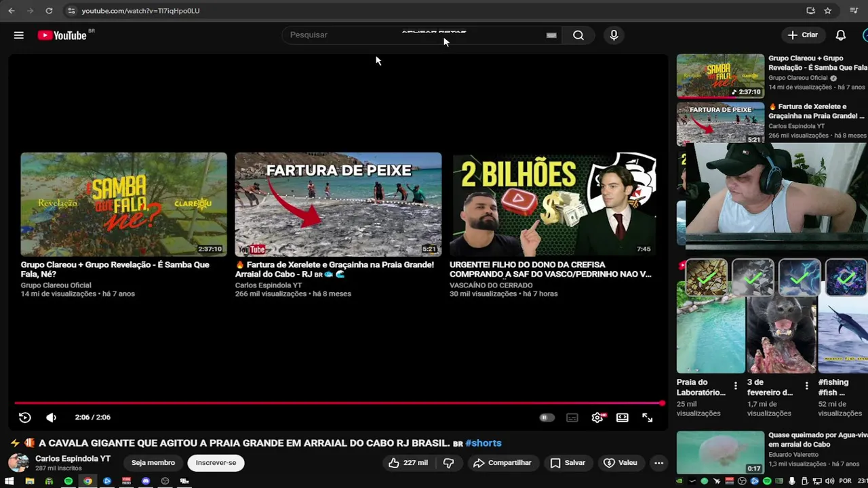This screenshot has width=868, height=488.
Task: Open title 'URGENTE! FILHO DO DONO DA CREFISA'
Action: click(550, 269)
